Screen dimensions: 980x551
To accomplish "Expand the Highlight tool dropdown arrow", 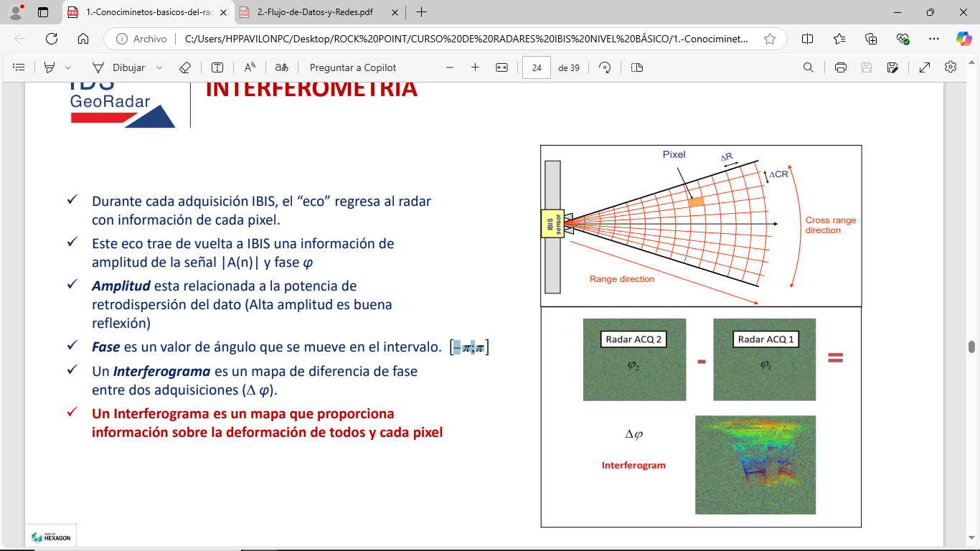I will click(x=68, y=67).
